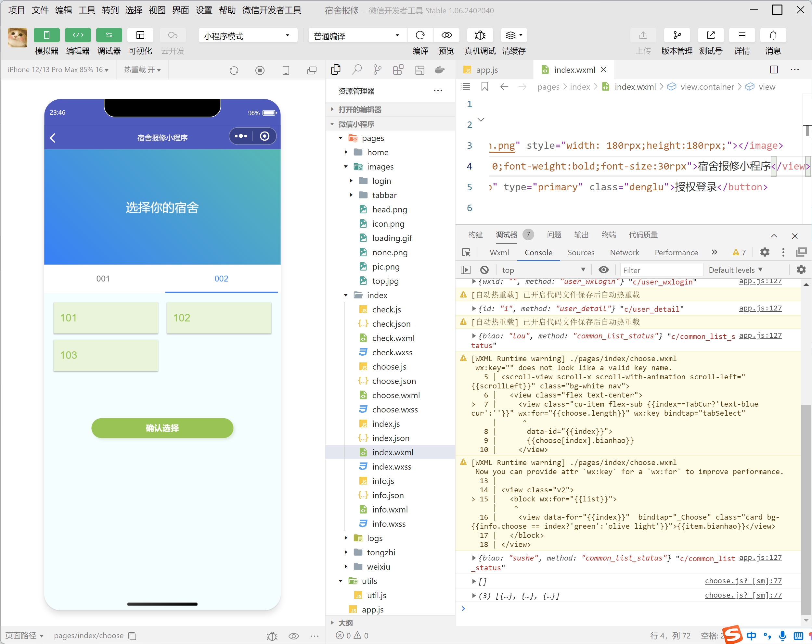The height and width of the screenshot is (644, 812).
Task: Click the console Filter input field
Action: coord(661,270)
